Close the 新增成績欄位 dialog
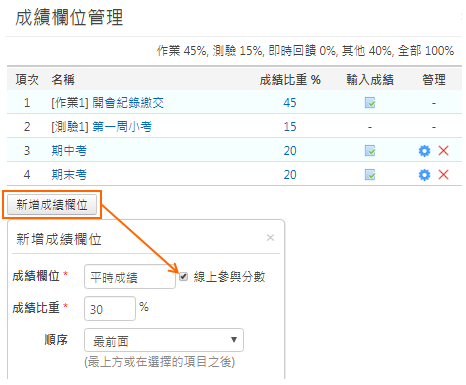 pyautogui.click(x=270, y=238)
